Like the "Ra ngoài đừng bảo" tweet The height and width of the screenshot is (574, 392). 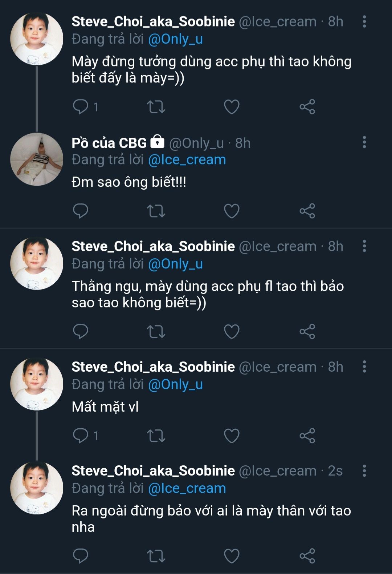coord(232,556)
